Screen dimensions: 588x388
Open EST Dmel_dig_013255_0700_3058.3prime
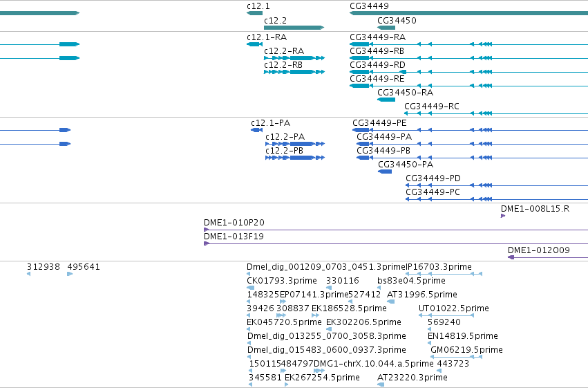point(327,336)
